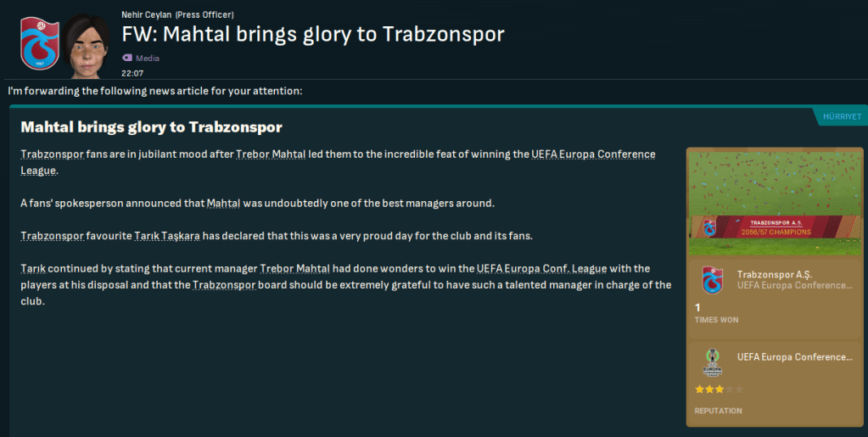Click the Media category label
Viewport: 868px width, 437px height.
pos(148,58)
